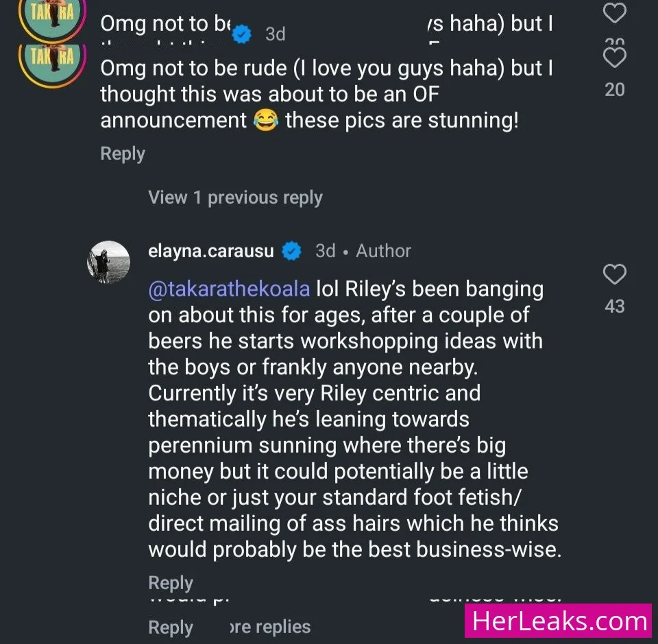Show more replies at the bottom

(269, 626)
